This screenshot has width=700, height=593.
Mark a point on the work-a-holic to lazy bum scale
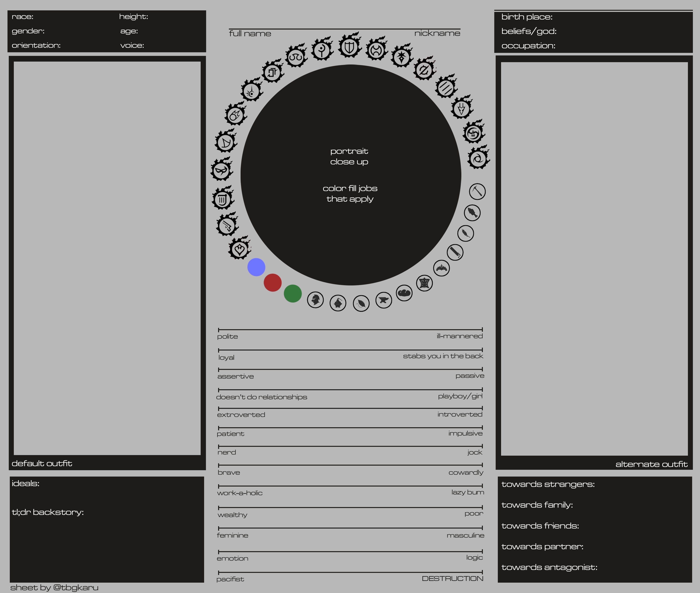(x=350, y=486)
